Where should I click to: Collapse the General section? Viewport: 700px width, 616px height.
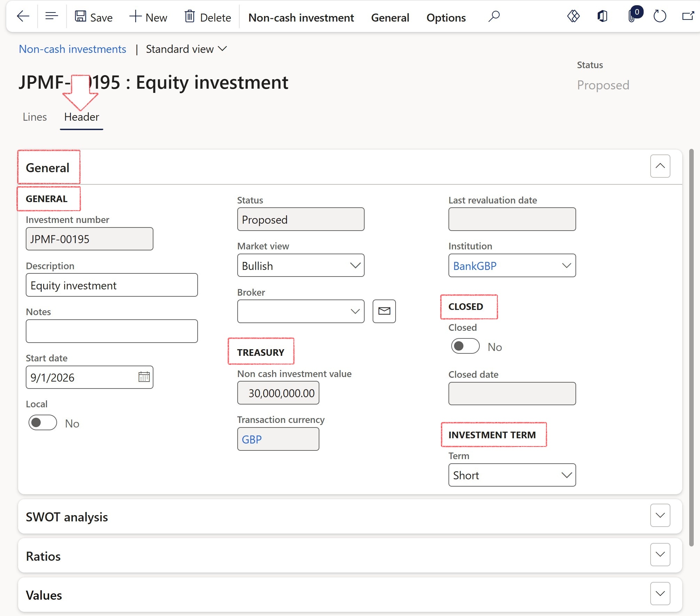click(x=660, y=166)
